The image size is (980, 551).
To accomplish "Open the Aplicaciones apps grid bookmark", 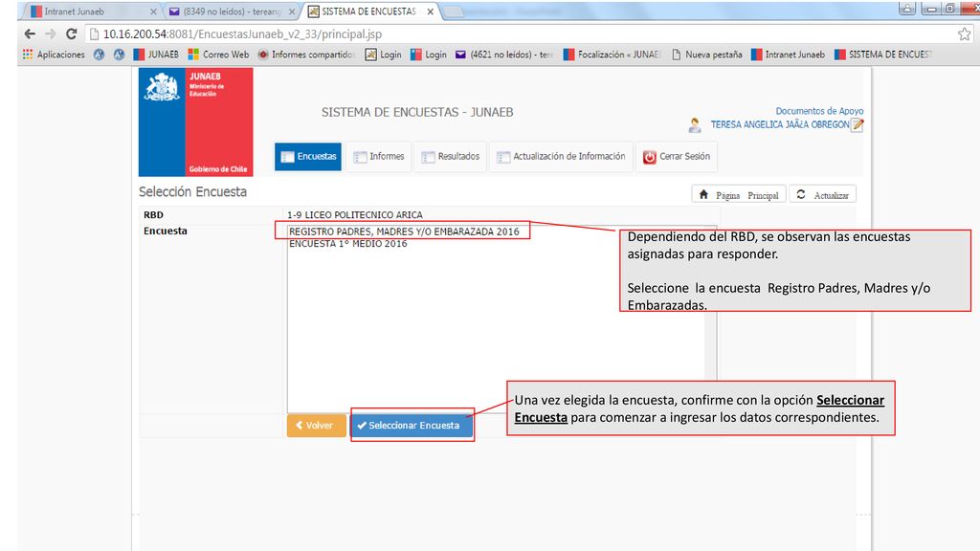I will [x=54, y=55].
